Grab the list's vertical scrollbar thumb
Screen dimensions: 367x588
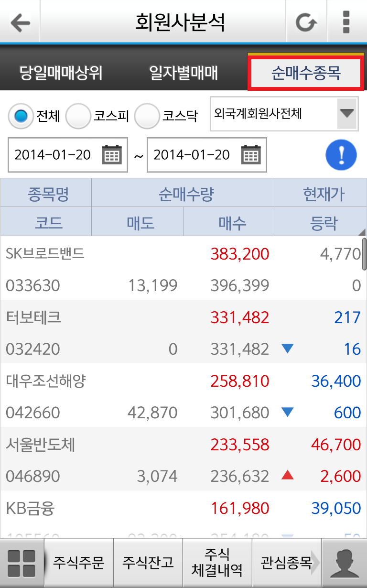[365, 254]
